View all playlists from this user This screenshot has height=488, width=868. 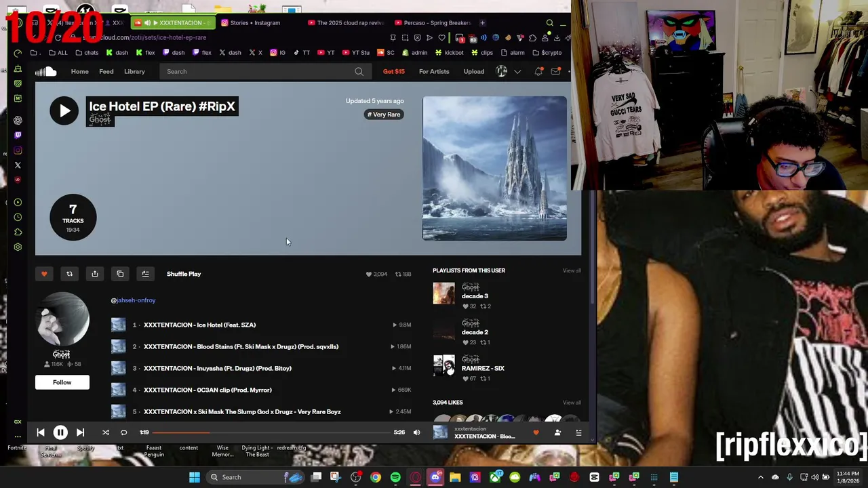(572, 270)
